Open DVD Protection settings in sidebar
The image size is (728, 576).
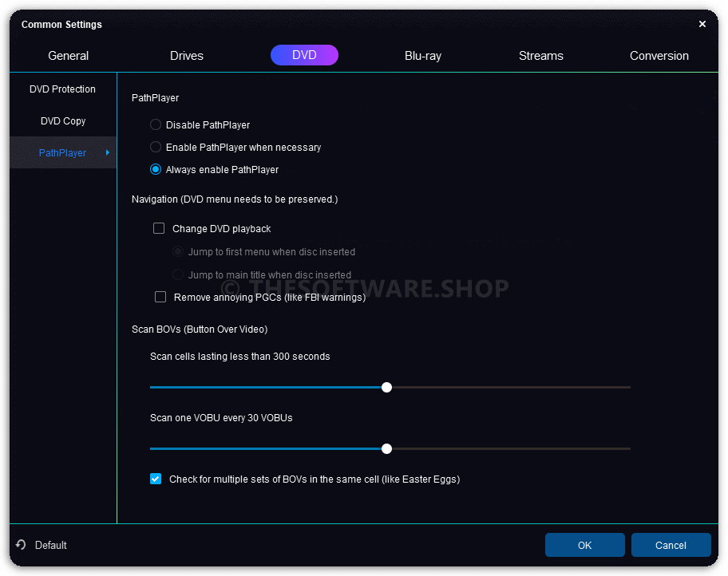(63, 89)
